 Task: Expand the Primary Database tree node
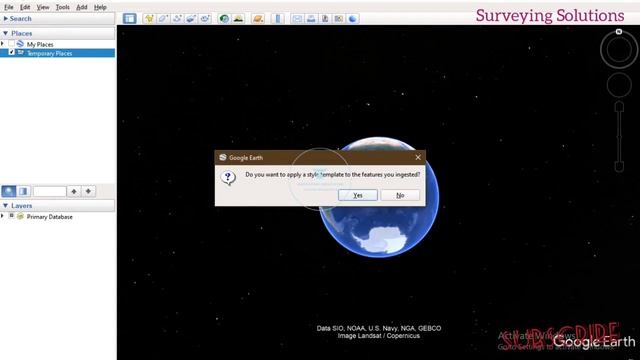click(x=2, y=216)
